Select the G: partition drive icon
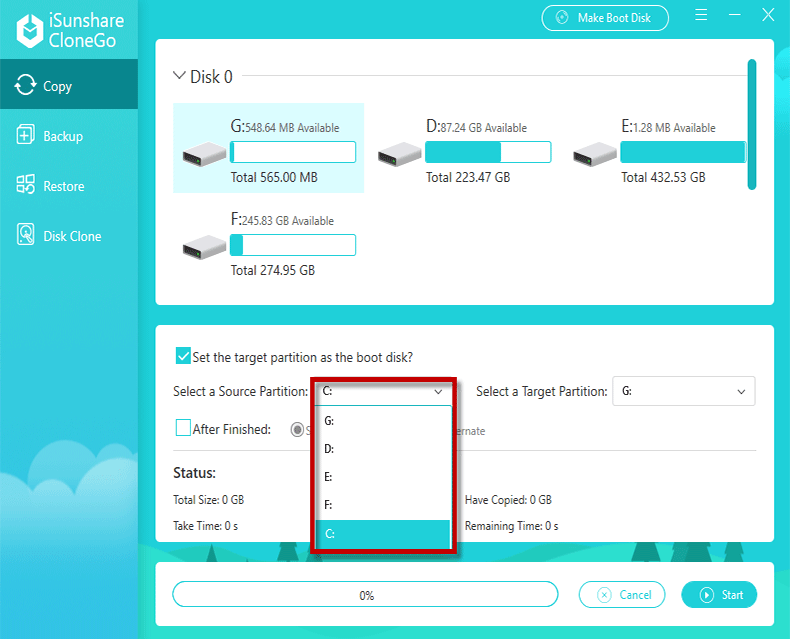The height and width of the screenshot is (639, 790). pos(204,154)
